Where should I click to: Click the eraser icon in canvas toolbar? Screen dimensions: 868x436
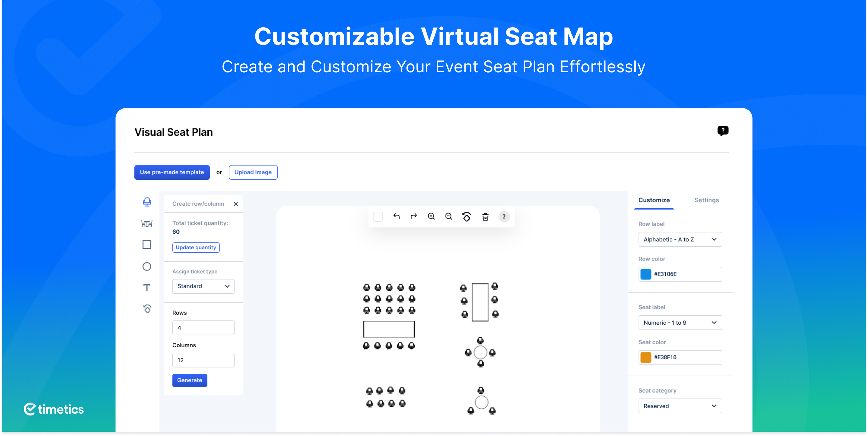[x=467, y=217]
